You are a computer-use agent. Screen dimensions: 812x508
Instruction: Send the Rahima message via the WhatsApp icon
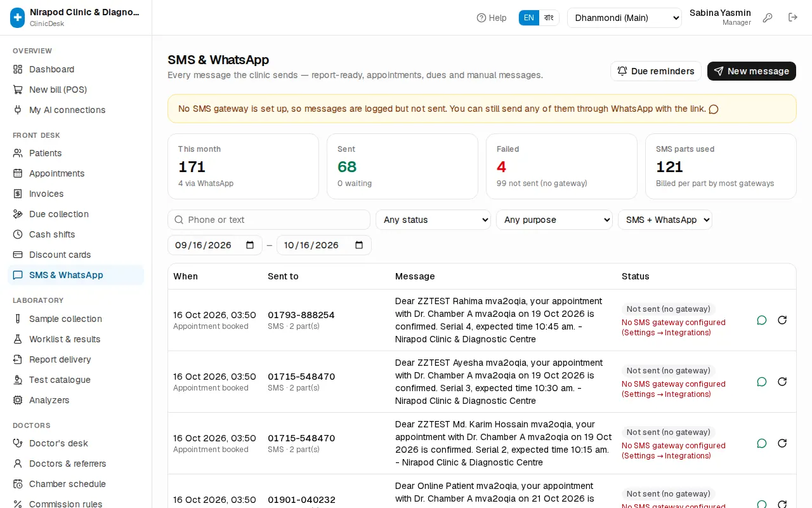762,320
